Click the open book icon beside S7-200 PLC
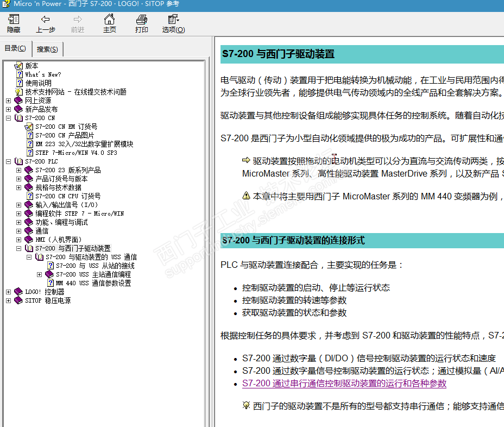The image size is (504, 427). (x=18, y=161)
